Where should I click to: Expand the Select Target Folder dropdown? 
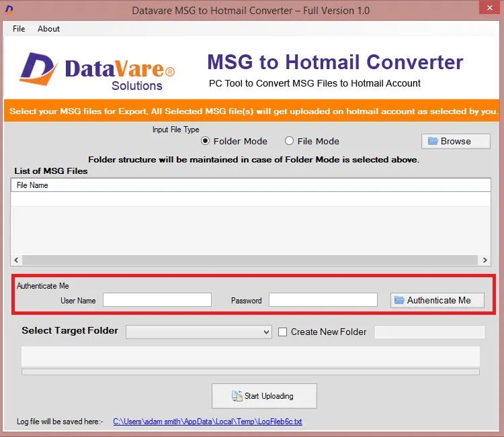coord(199,332)
